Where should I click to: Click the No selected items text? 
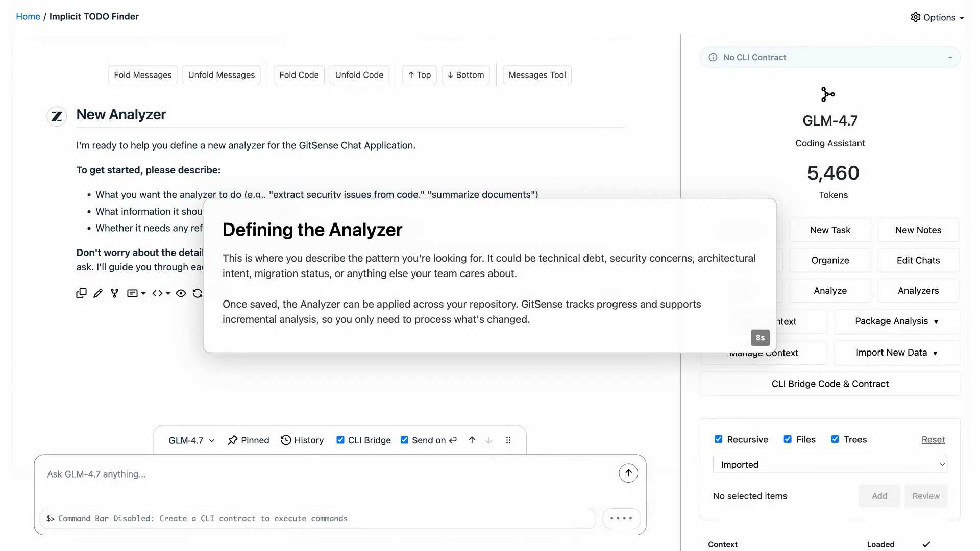click(x=750, y=496)
